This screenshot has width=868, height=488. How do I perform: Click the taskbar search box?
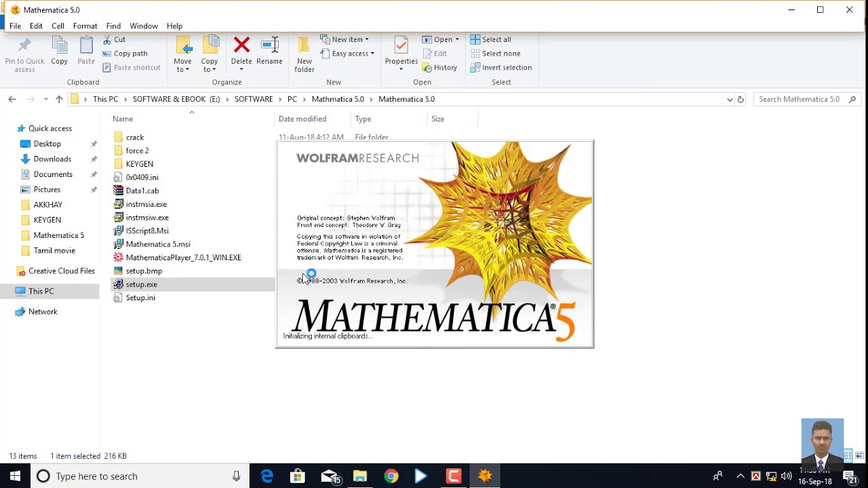(x=140, y=476)
